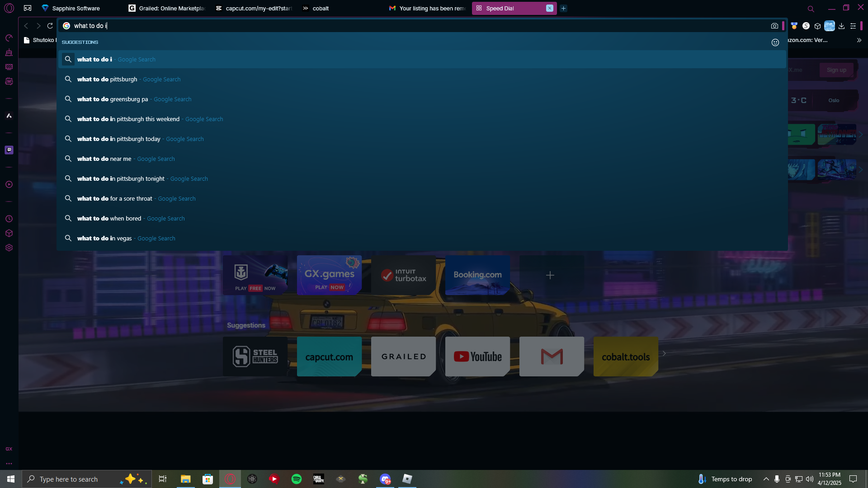Click the white S extension icon
This screenshot has width=868, height=488.
806,26
